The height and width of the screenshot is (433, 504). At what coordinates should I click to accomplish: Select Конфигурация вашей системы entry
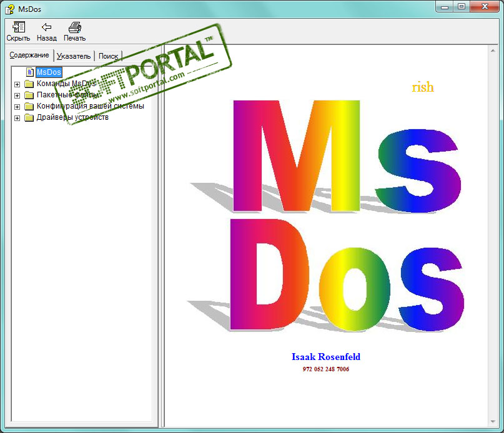(x=91, y=106)
